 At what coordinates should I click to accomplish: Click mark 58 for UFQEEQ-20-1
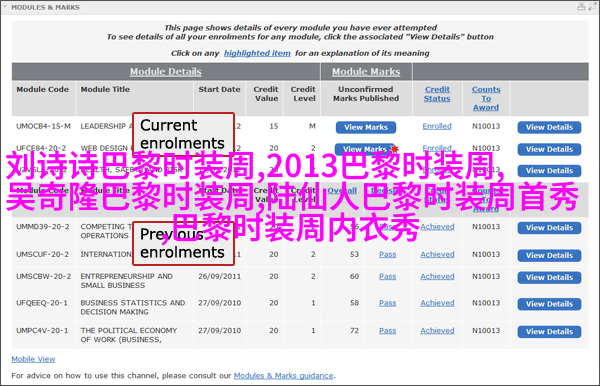(354, 303)
